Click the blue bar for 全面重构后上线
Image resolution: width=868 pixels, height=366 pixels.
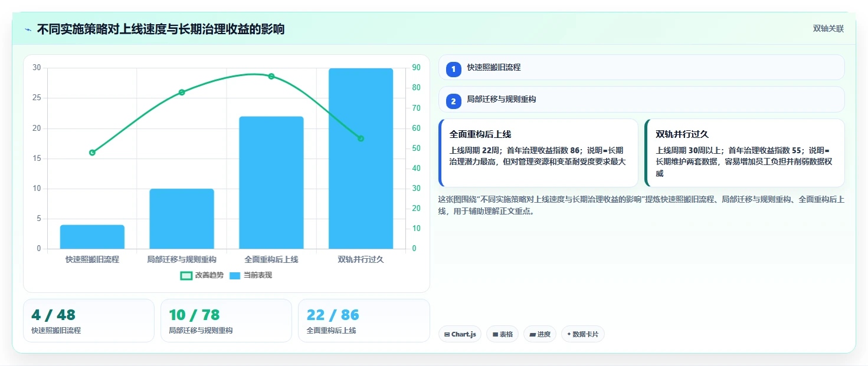tap(271, 183)
